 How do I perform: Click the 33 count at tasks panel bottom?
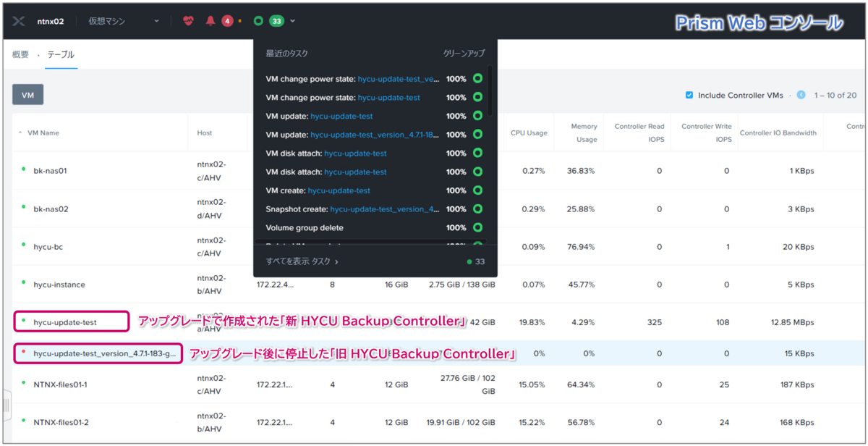[x=480, y=261]
